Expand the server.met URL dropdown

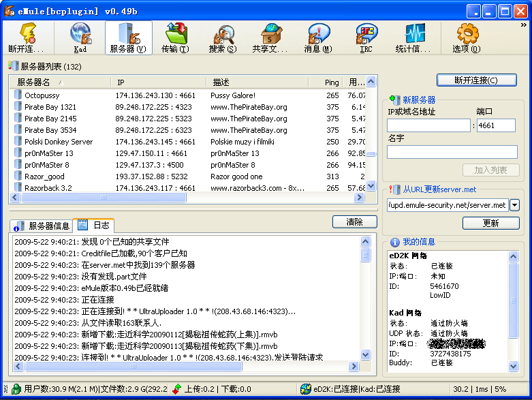click(515, 205)
